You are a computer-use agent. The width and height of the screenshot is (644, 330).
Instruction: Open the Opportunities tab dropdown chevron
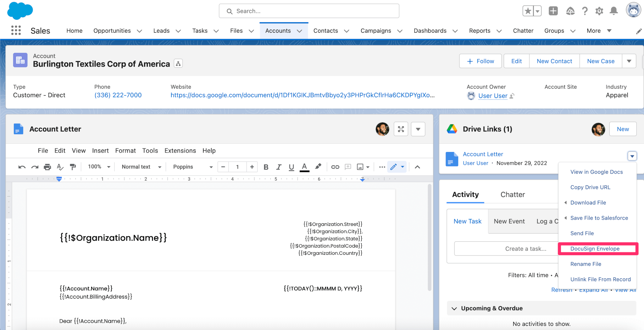click(x=140, y=31)
